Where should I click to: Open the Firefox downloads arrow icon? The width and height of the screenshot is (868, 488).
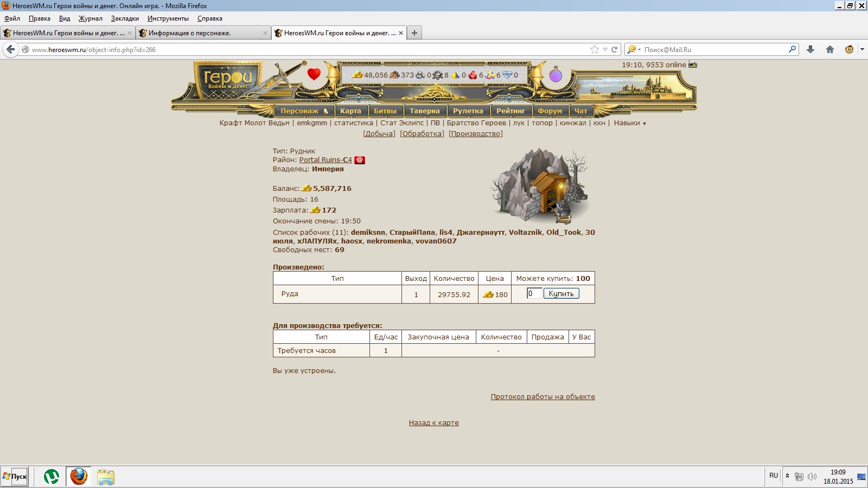click(x=810, y=49)
